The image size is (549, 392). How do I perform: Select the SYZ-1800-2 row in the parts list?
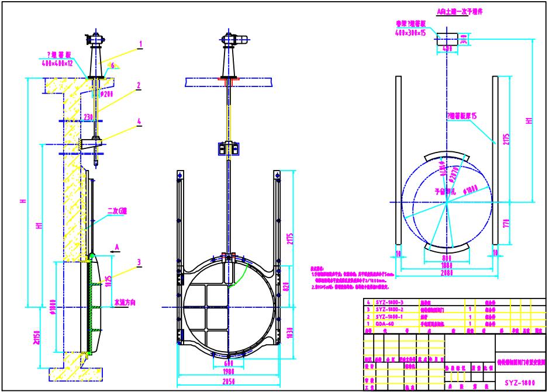click(389, 309)
